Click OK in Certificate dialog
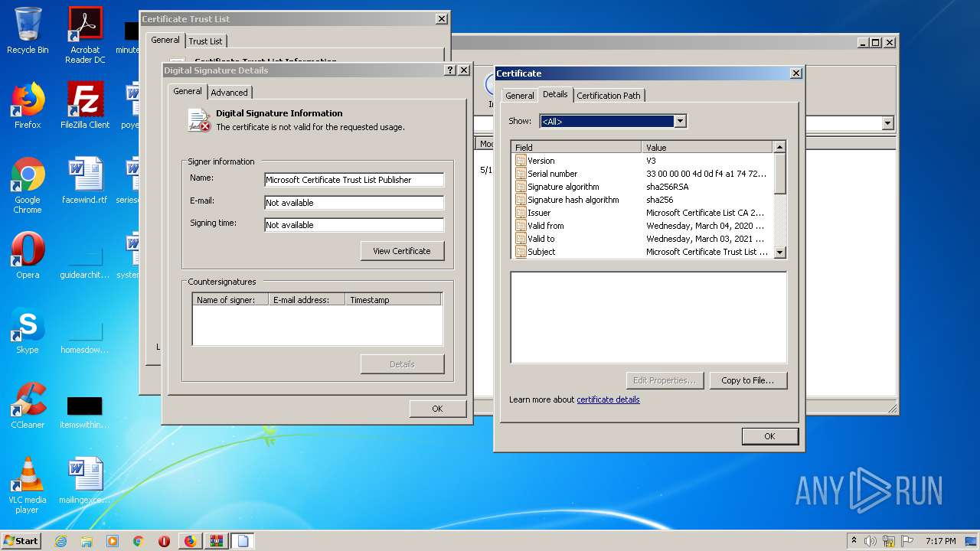 [x=769, y=436]
